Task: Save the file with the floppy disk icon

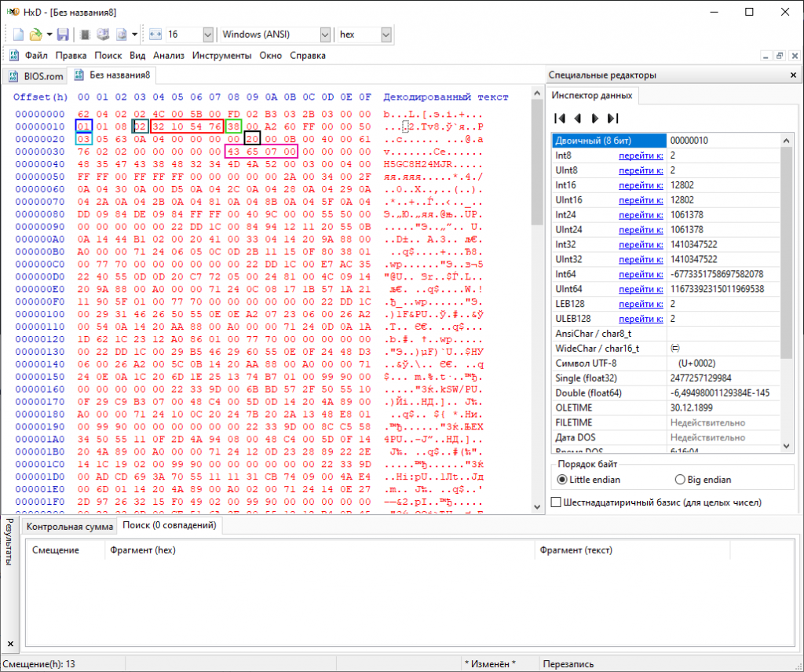Action: pyautogui.click(x=63, y=35)
